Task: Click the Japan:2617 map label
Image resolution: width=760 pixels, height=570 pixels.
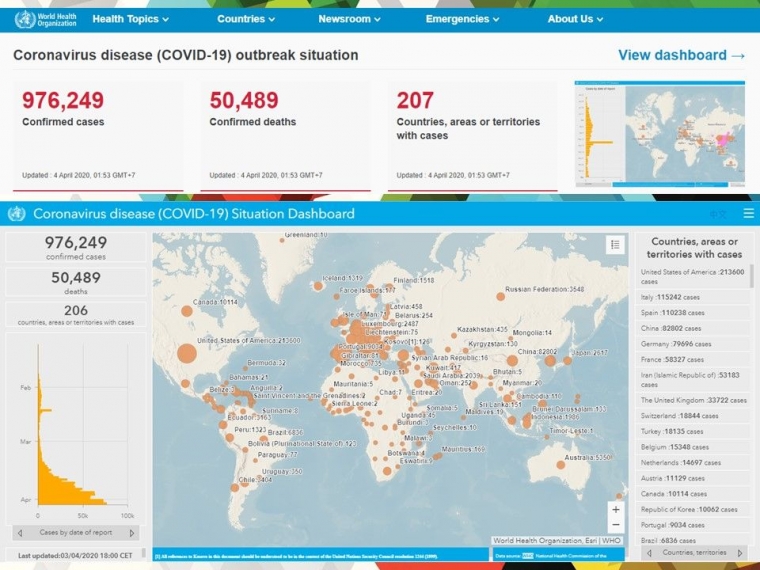Action: pyautogui.click(x=589, y=352)
